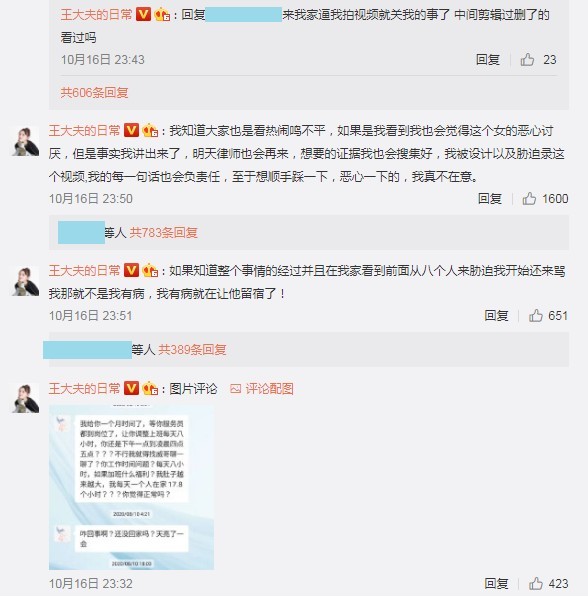This screenshot has height=601, width=588.
Task: Click thumbs-up icon on comment with 651 likes
Action: (x=535, y=315)
